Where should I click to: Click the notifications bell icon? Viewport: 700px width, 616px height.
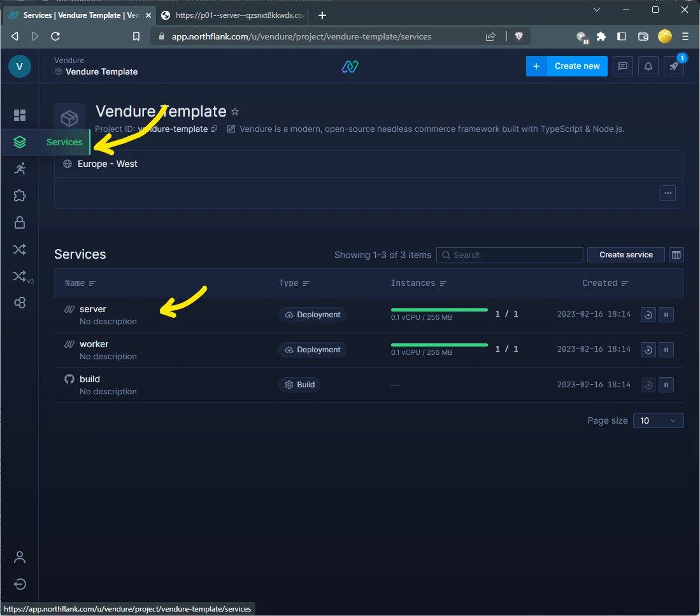(x=648, y=66)
